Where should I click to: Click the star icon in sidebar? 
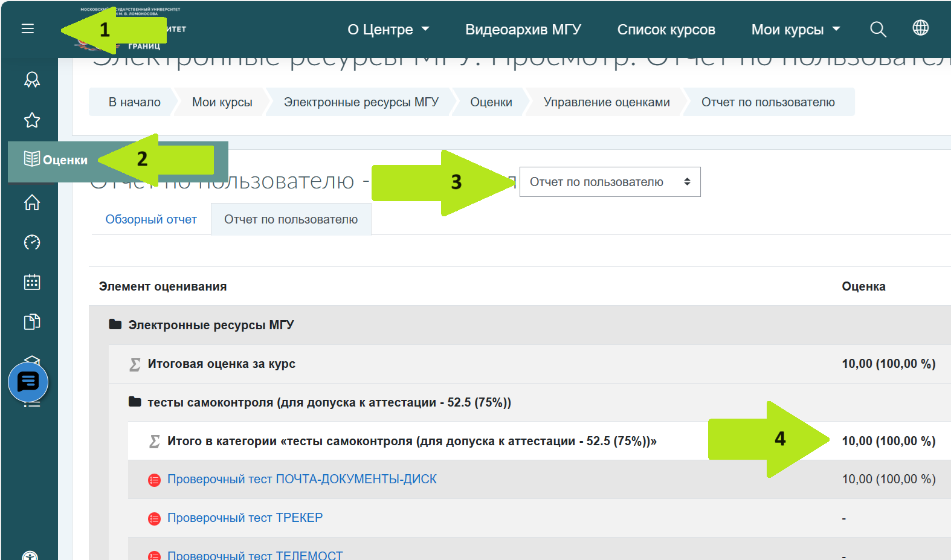tap(32, 120)
